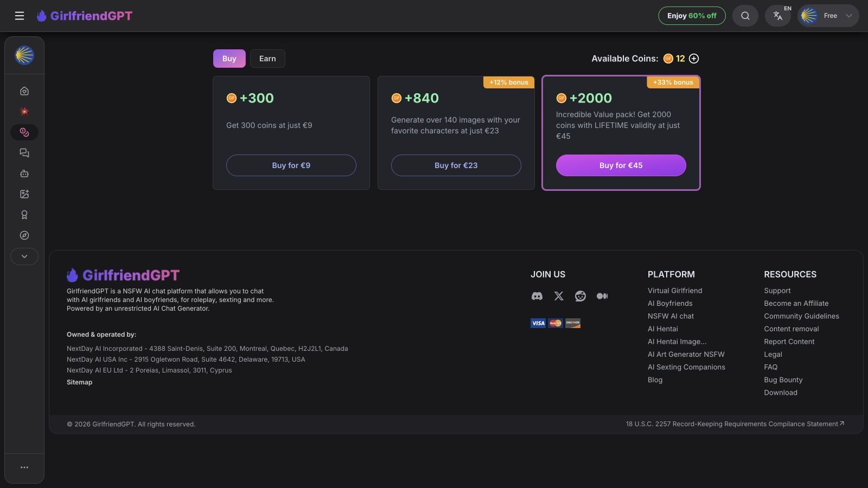This screenshot has height=488, width=868.
Task: Expand more sidebar items chevron
Action: [x=24, y=256]
